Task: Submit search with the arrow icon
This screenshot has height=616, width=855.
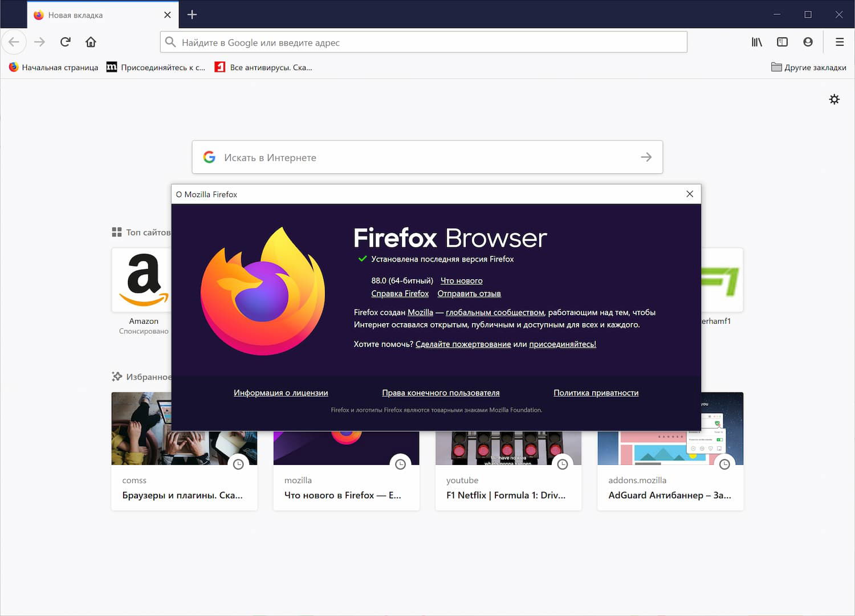Action: [646, 157]
